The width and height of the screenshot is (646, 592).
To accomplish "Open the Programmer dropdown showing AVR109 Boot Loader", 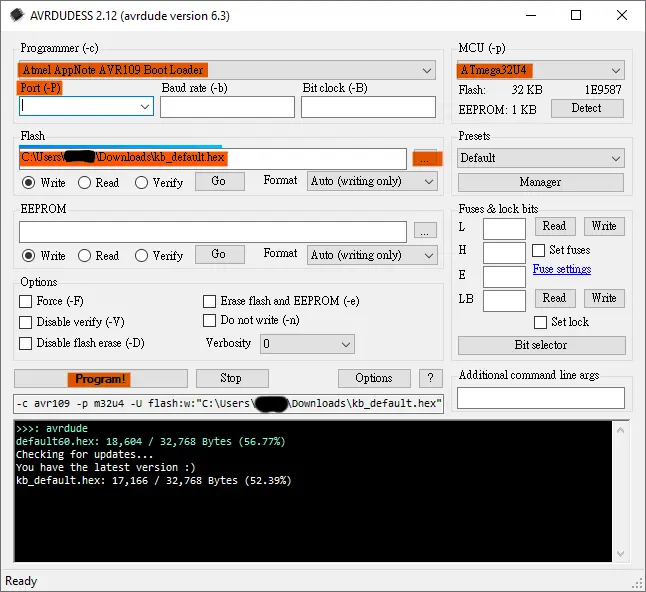I will [x=227, y=70].
